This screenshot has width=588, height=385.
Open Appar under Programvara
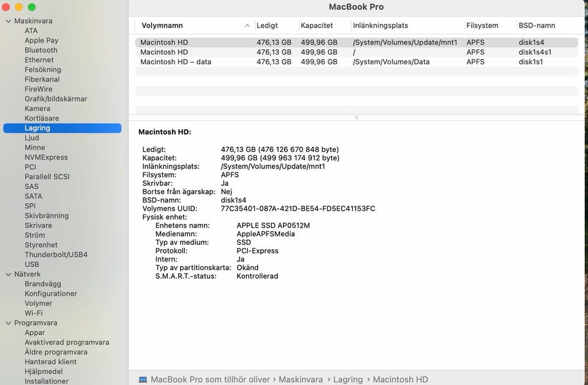34,333
